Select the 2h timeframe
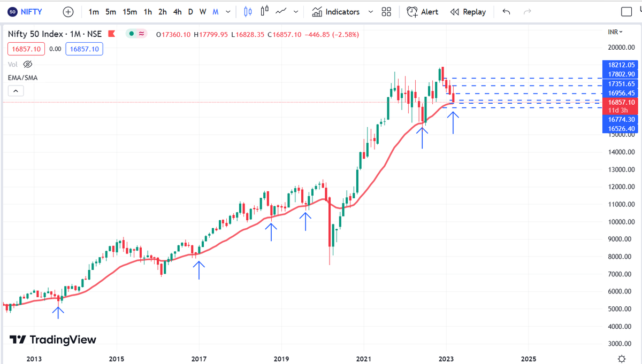Image resolution: width=642 pixels, height=364 pixels. click(163, 12)
